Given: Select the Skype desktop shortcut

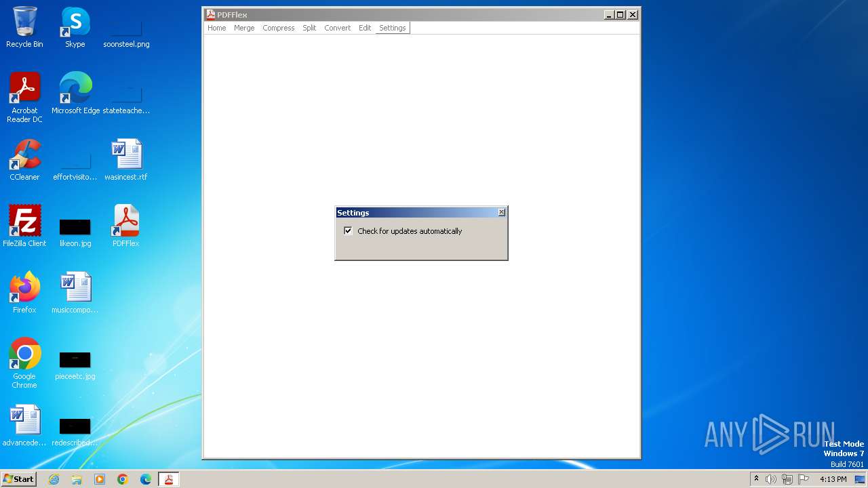Looking at the screenshot, I should pyautogui.click(x=75, y=27).
